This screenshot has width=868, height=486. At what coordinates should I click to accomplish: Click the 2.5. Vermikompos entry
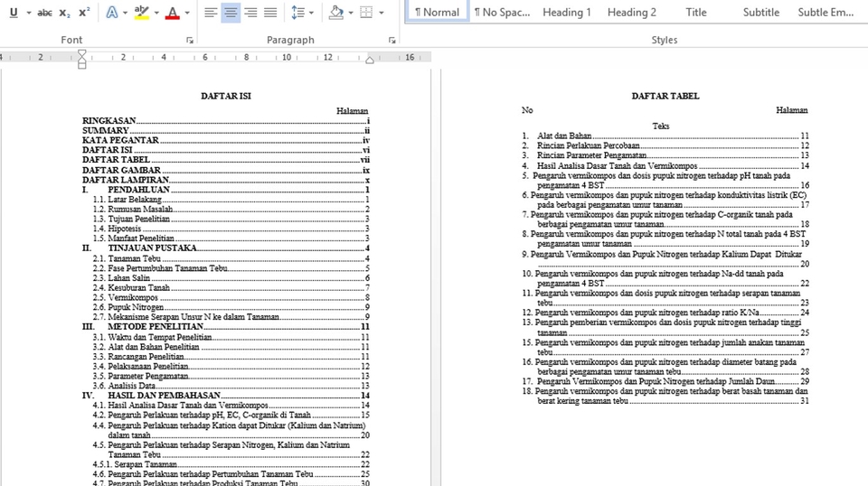coord(231,297)
